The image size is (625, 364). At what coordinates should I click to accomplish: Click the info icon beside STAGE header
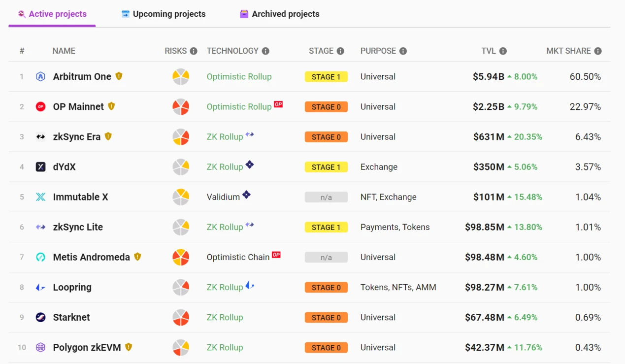pyautogui.click(x=340, y=51)
